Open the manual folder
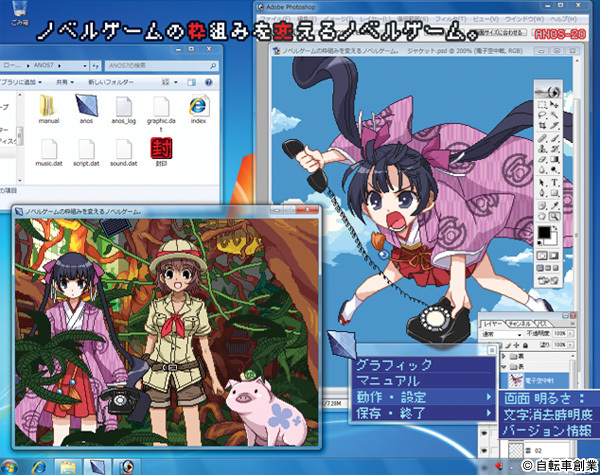 [49, 105]
